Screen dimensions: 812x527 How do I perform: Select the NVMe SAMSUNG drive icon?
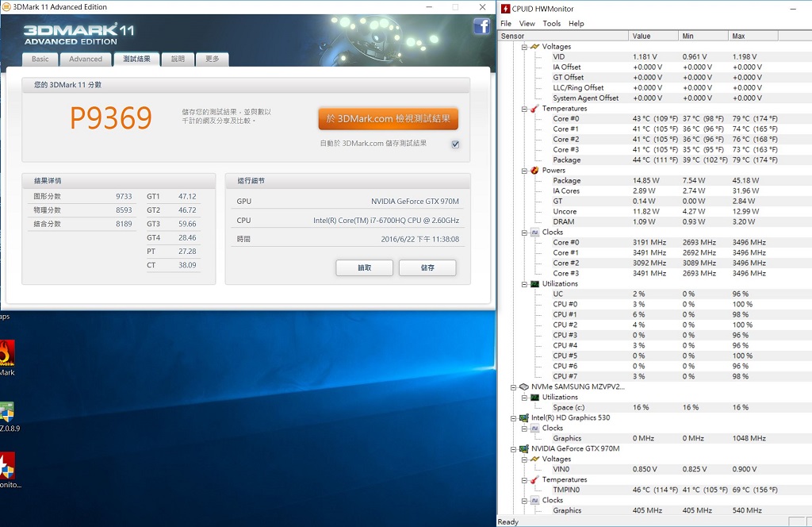pos(524,387)
